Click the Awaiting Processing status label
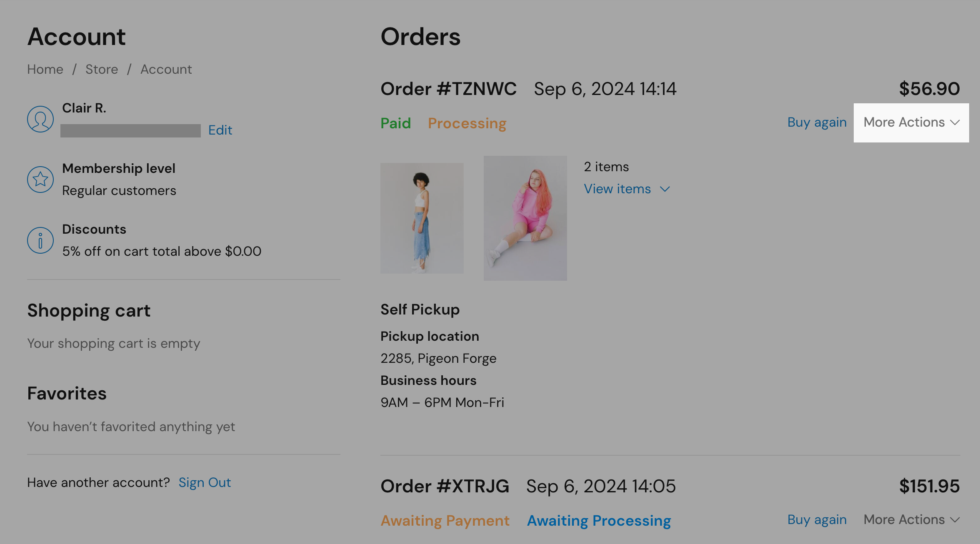The image size is (980, 544). pyautogui.click(x=599, y=520)
